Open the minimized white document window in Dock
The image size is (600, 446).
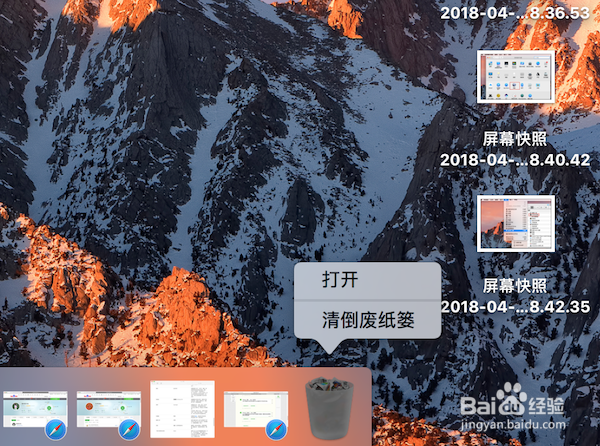[183, 409]
